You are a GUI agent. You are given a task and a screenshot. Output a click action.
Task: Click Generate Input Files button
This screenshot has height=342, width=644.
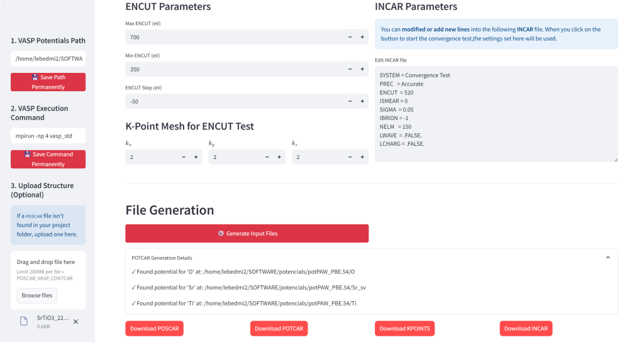(247, 233)
